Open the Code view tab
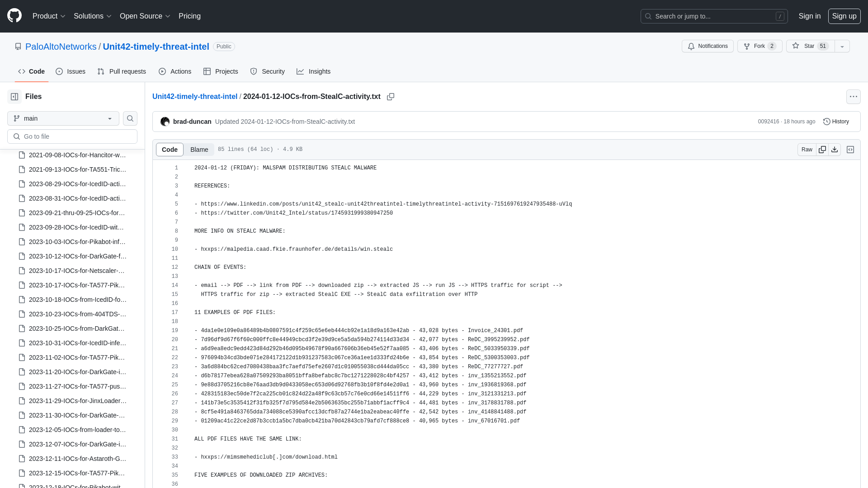868x488 pixels. (x=169, y=150)
